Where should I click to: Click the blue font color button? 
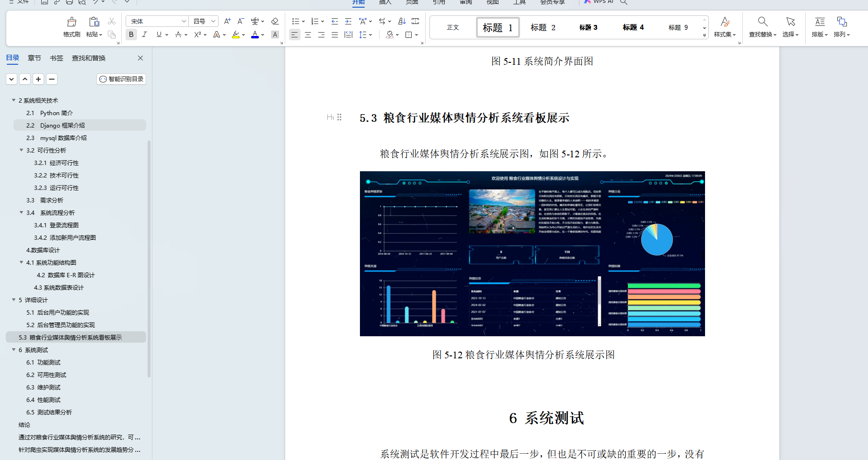pyautogui.click(x=255, y=35)
